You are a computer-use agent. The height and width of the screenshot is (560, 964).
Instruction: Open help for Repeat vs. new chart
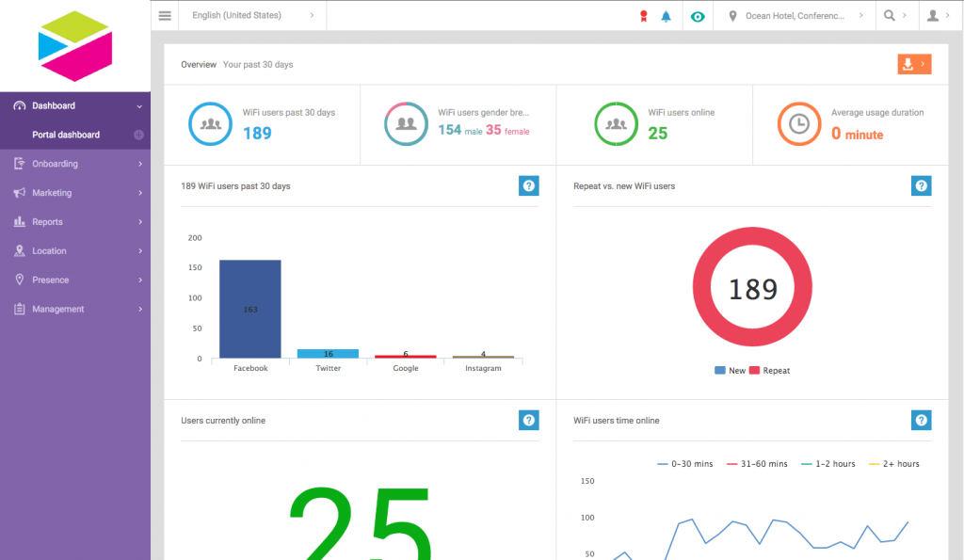[x=921, y=185]
